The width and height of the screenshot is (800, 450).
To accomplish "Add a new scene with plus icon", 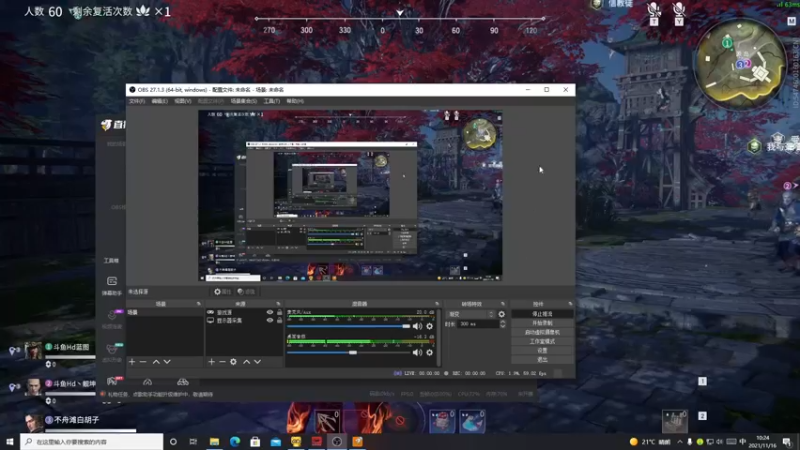I will tap(132, 362).
